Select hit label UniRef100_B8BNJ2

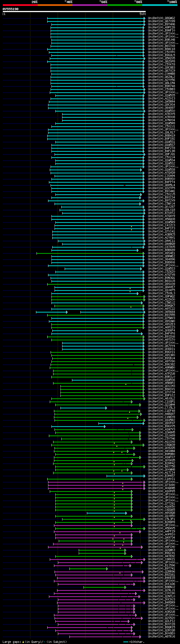click(x=161, y=587)
